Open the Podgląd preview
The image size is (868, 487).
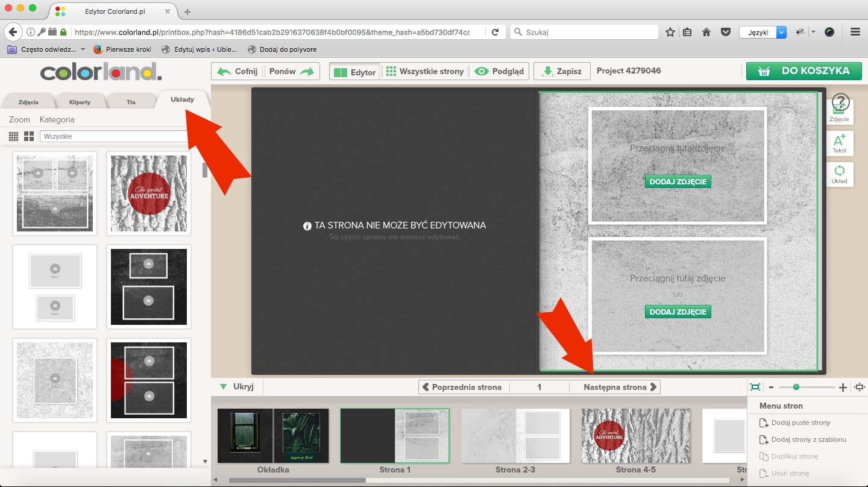click(x=499, y=71)
